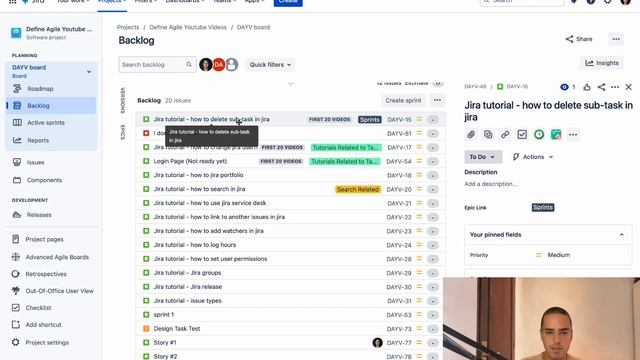The image size is (640, 360).
Task: Filter by the first user avatar
Action: 206,64
